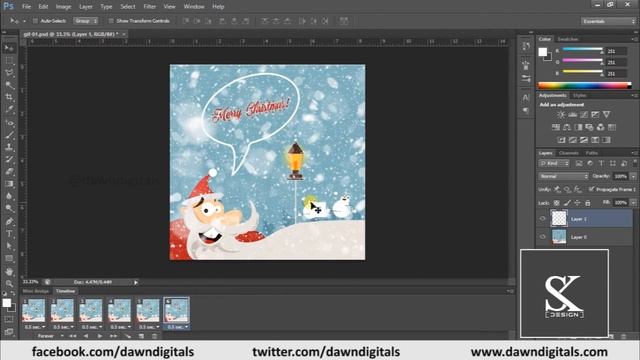Select the Zoom tool in toolbox
This screenshot has height=360, width=640.
[x=9, y=283]
